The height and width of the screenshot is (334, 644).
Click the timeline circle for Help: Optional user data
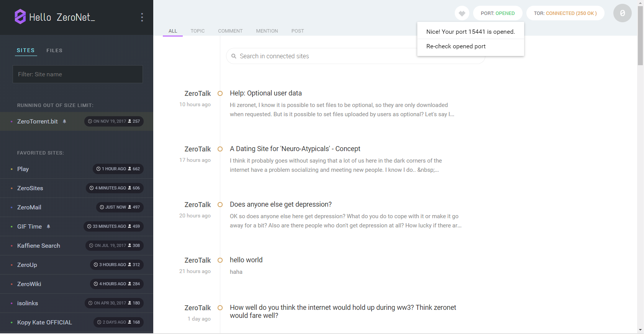pyautogui.click(x=220, y=93)
